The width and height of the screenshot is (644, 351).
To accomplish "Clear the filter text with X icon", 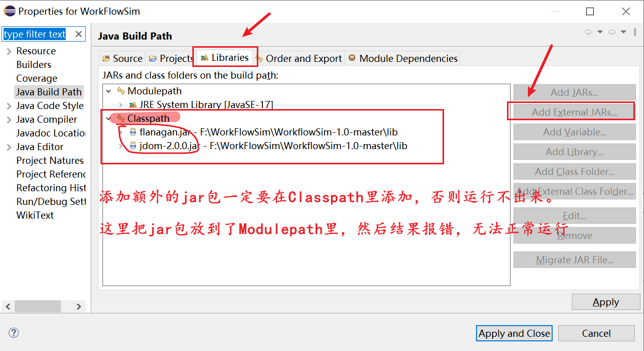I will (78, 34).
